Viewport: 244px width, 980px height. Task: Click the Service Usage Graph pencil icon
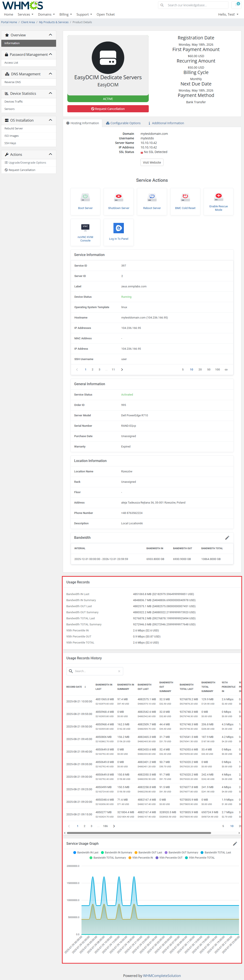[x=235, y=843]
